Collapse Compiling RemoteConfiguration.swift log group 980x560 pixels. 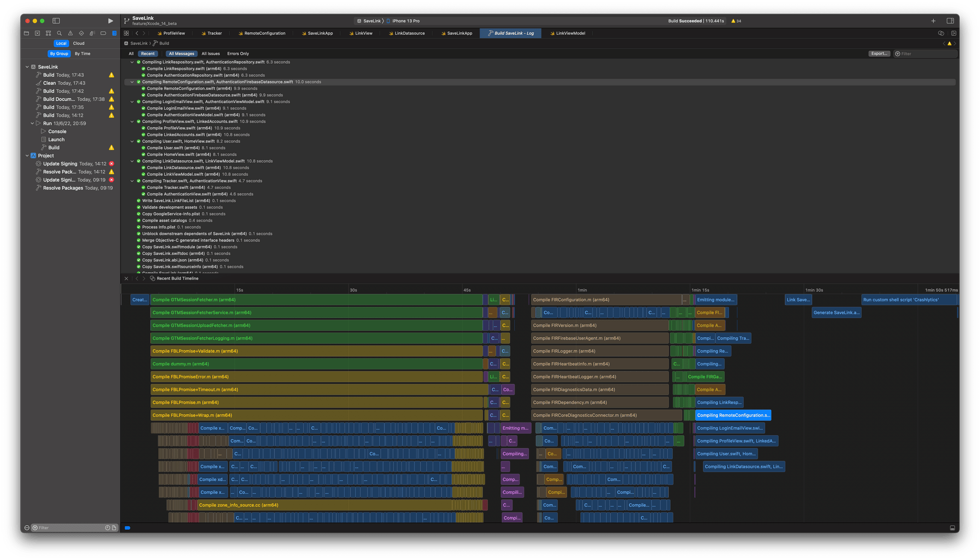(x=132, y=82)
